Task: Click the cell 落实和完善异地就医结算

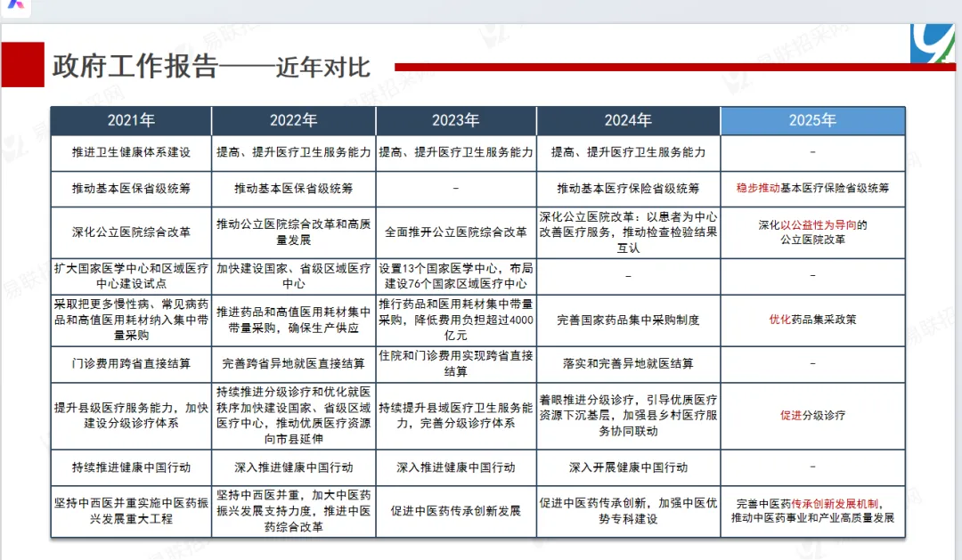Action: pyautogui.click(x=628, y=364)
